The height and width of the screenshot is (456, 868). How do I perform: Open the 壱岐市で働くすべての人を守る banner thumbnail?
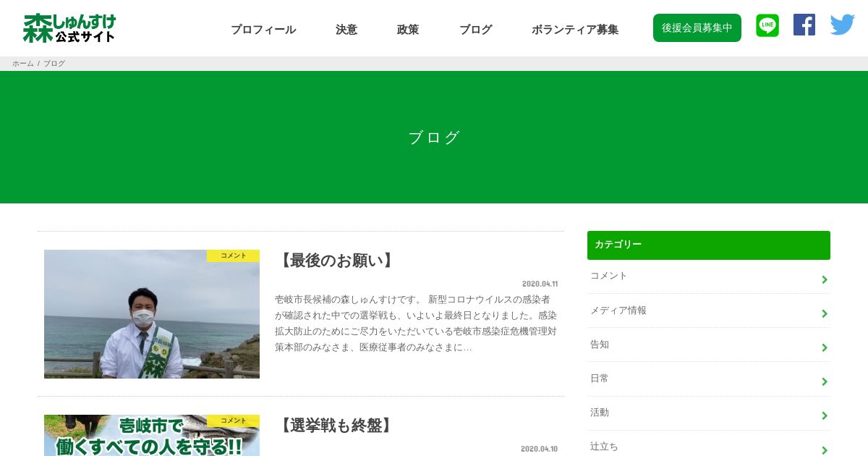152,435
